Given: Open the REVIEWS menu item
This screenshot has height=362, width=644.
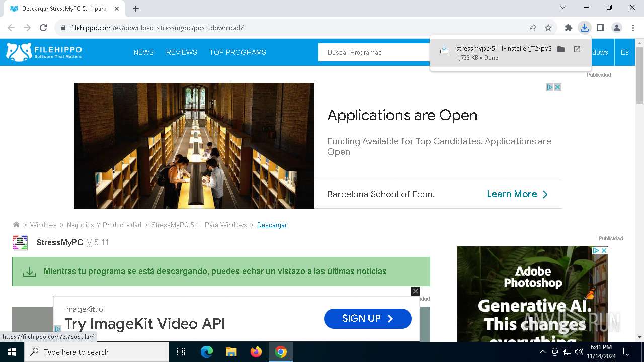Looking at the screenshot, I should [x=182, y=52].
